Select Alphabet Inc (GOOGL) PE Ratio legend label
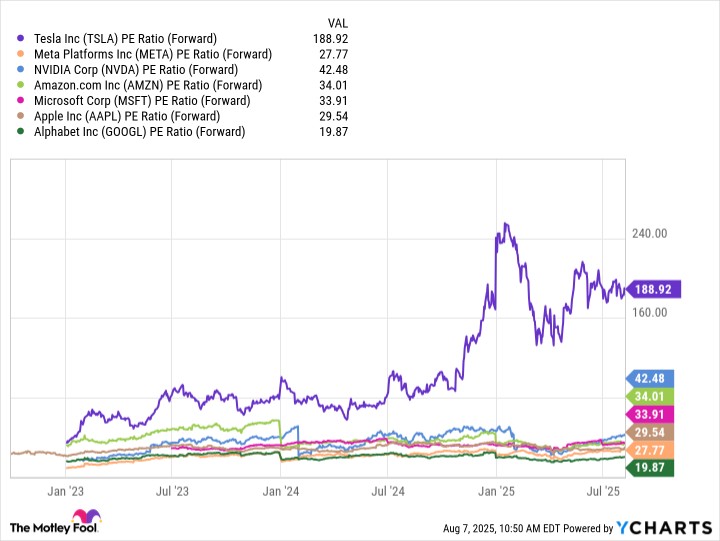The image size is (720, 541). pos(140,132)
